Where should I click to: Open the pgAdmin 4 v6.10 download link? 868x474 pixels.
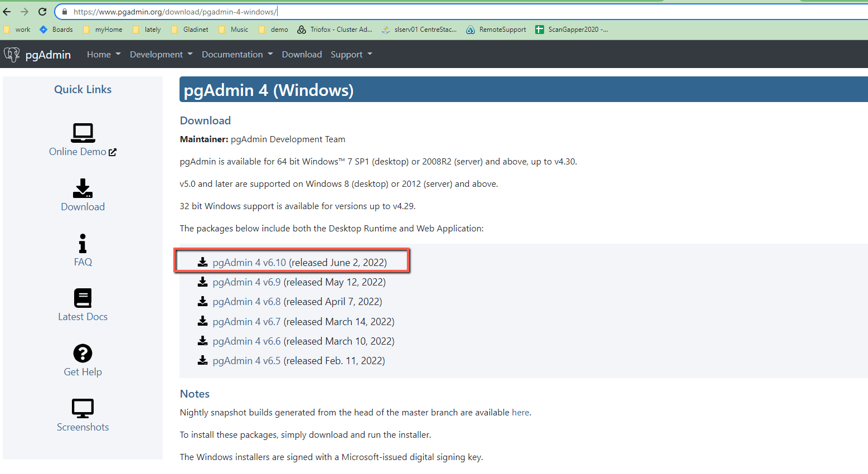pos(249,263)
